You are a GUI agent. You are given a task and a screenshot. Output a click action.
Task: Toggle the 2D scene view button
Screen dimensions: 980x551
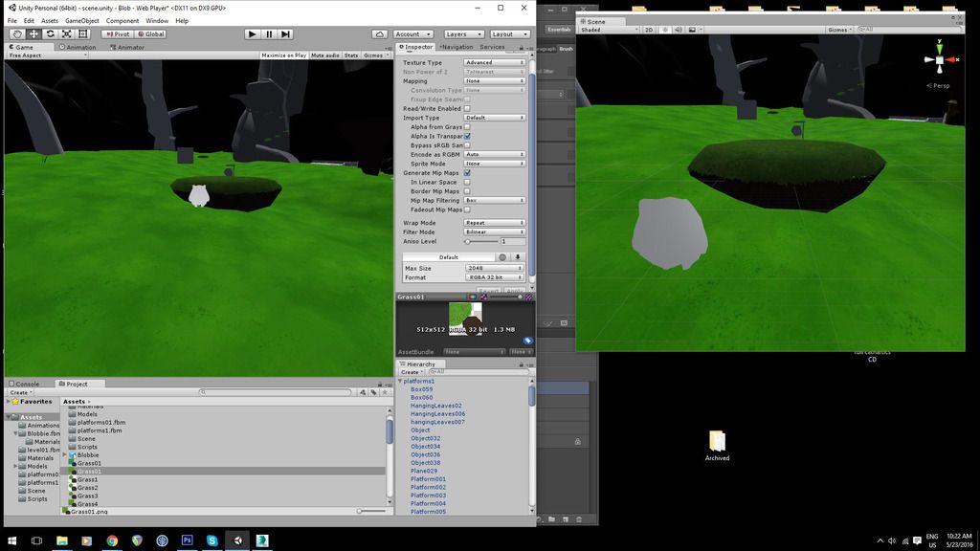point(648,30)
